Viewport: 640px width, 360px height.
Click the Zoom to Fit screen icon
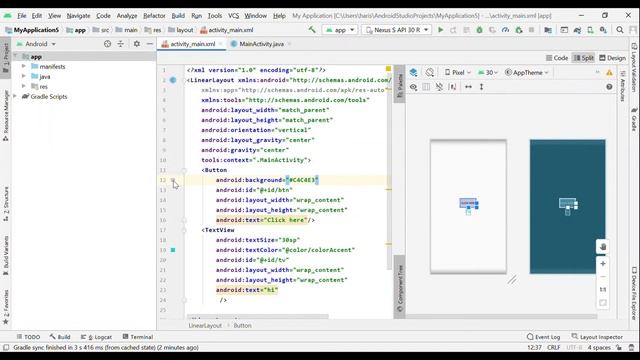603,302
